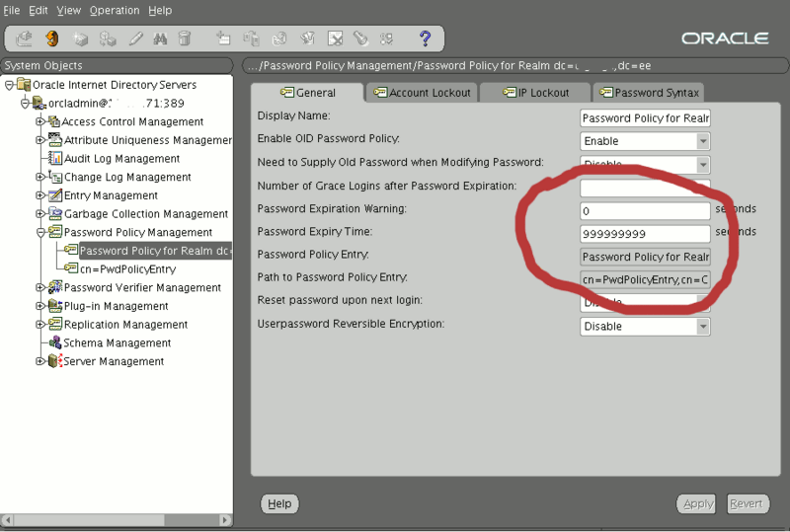Switch to the General tab
This screenshot has height=532, width=790.
point(307,93)
